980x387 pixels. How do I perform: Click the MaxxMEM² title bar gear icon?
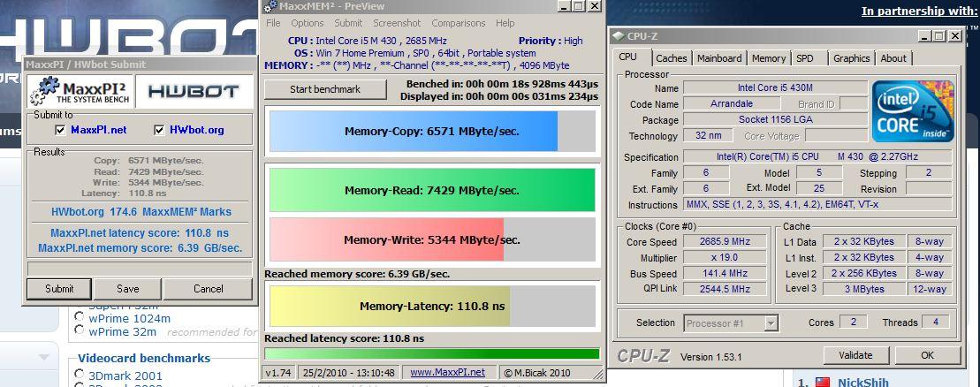pyautogui.click(x=270, y=6)
